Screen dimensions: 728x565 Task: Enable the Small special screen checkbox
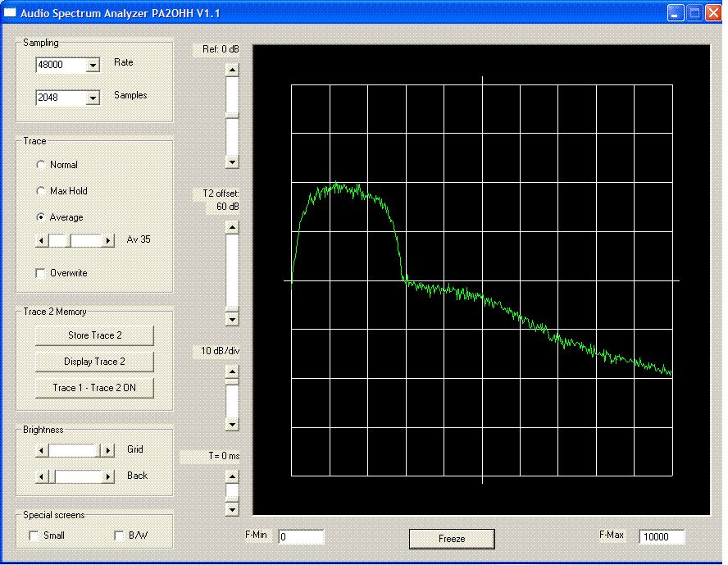pyautogui.click(x=34, y=535)
